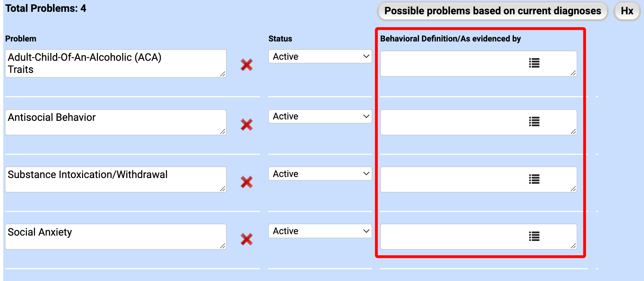This screenshot has height=281, width=644.
Task: Click the behavioral definition box for ACA Traits
Action: pos(451,64)
